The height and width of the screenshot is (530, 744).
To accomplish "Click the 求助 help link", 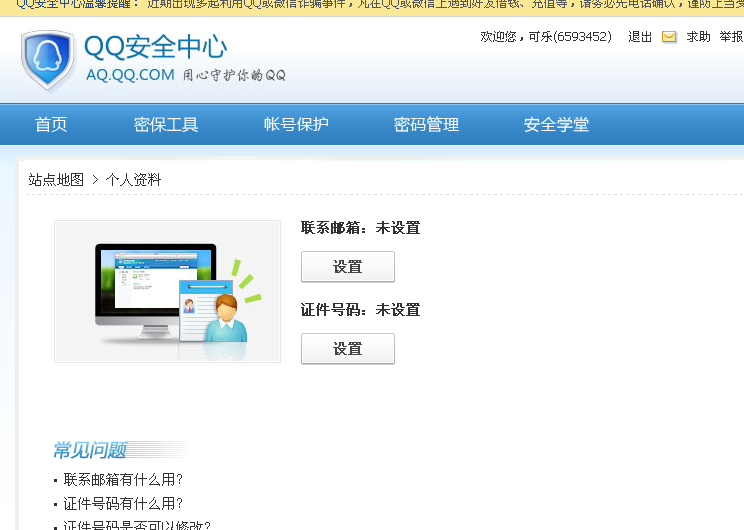I will [698, 37].
